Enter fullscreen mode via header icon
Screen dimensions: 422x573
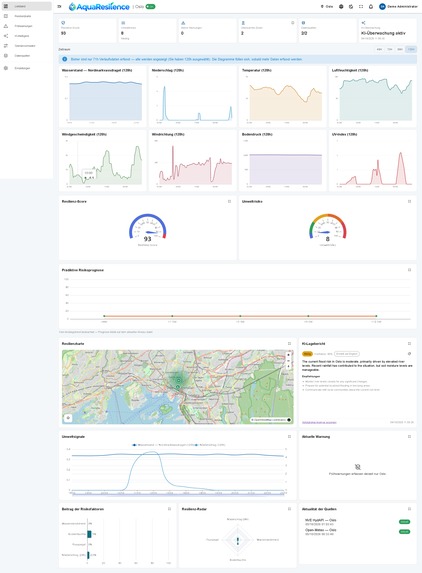361,7
